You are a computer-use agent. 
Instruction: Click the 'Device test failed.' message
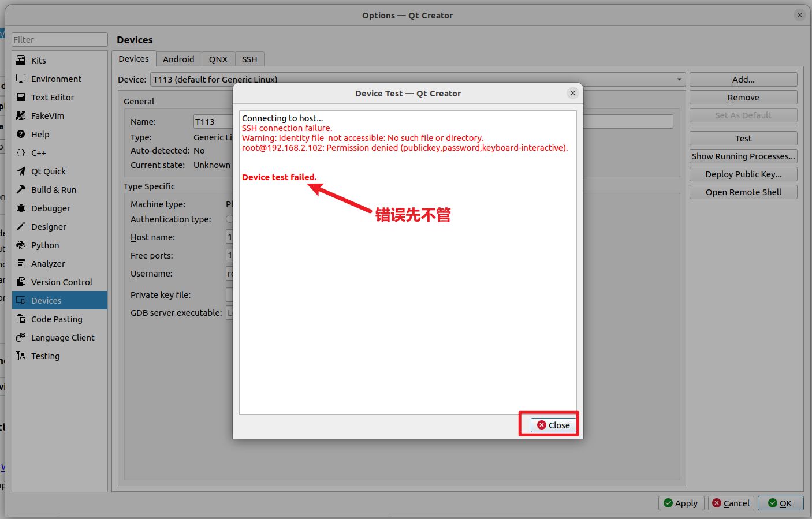(x=280, y=177)
